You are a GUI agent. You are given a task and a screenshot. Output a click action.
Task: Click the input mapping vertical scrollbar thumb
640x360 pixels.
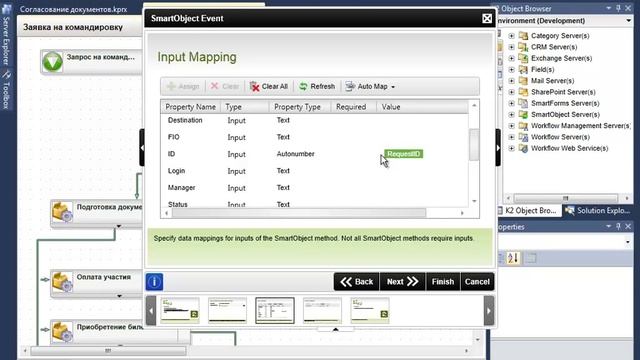pyautogui.click(x=474, y=145)
